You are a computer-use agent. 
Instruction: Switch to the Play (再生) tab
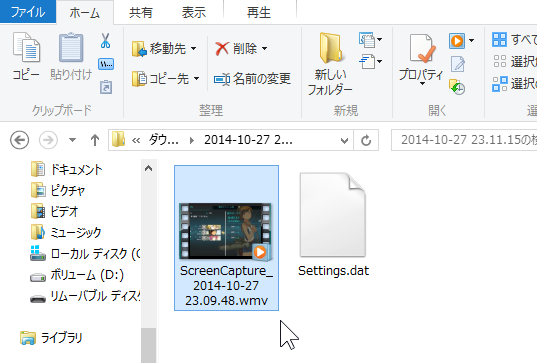[x=259, y=13]
